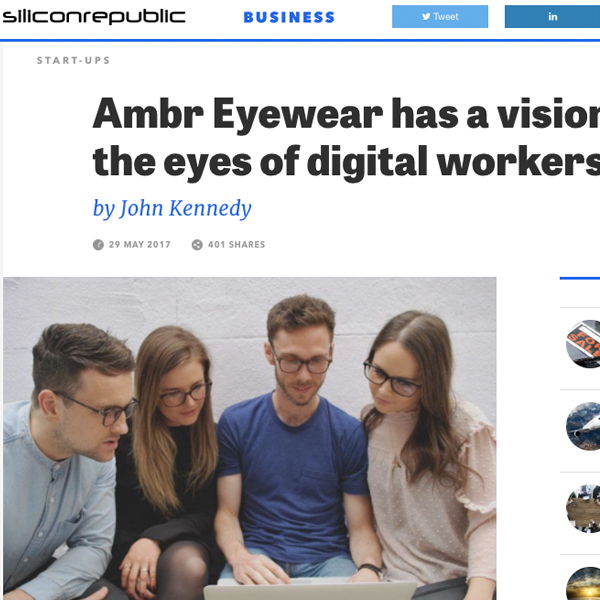Open the For Sale sign sidebar thumbnail

click(x=583, y=344)
